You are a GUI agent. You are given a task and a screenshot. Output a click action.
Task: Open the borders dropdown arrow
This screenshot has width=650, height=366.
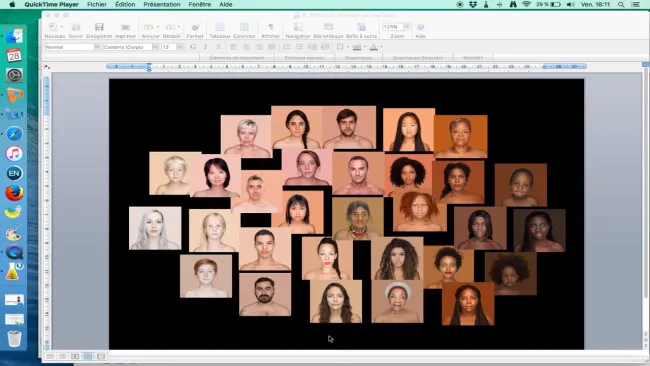pyautogui.click(x=348, y=47)
